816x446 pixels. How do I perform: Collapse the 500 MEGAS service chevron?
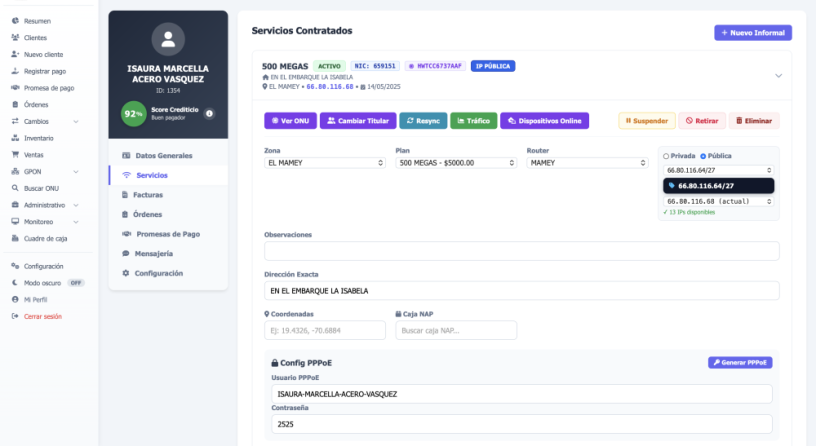779,76
